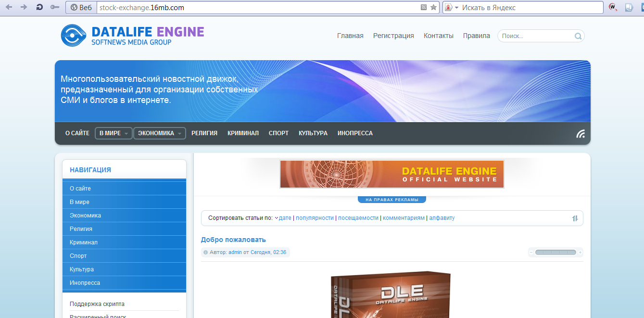Open the Регистрация header link
Image resolution: width=644 pixels, height=318 pixels.
pyautogui.click(x=393, y=36)
